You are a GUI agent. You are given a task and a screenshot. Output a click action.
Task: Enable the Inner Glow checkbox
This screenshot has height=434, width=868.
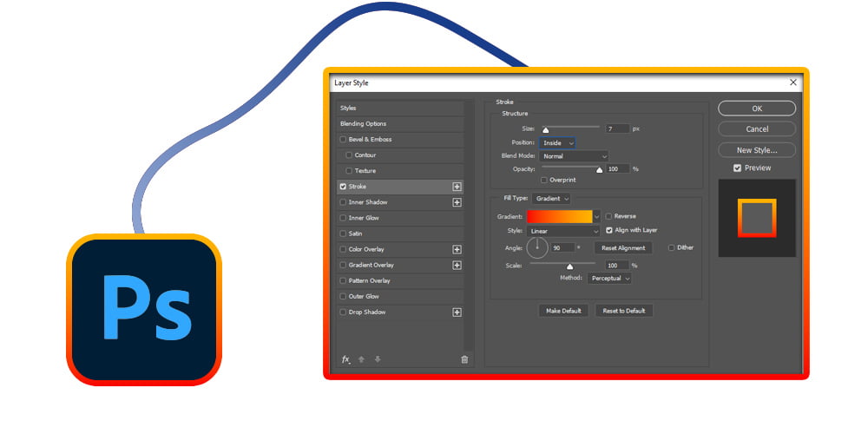pos(343,218)
